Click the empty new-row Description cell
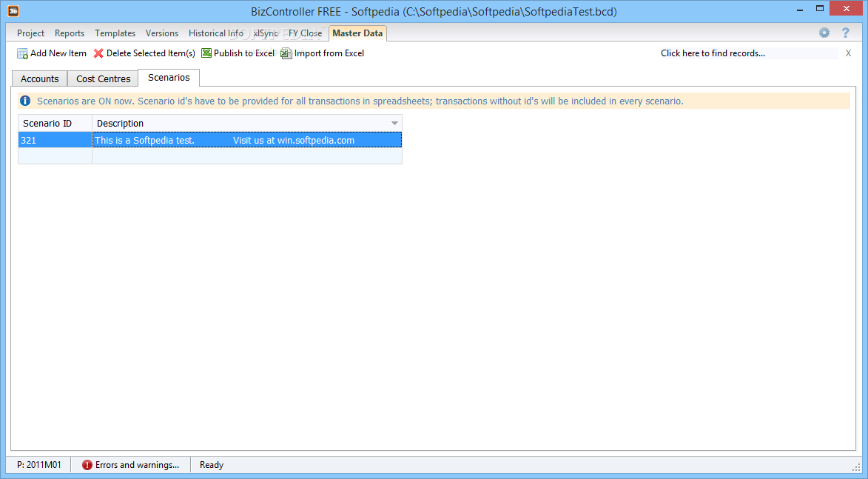 (247, 155)
